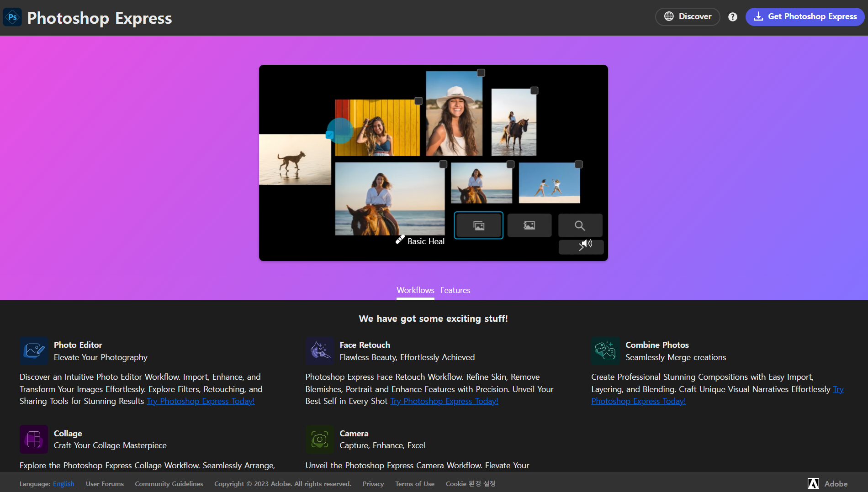868x492 pixels.
Task: Tick checkbox on woman in white hat photo
Action: [x=481, y=73]
